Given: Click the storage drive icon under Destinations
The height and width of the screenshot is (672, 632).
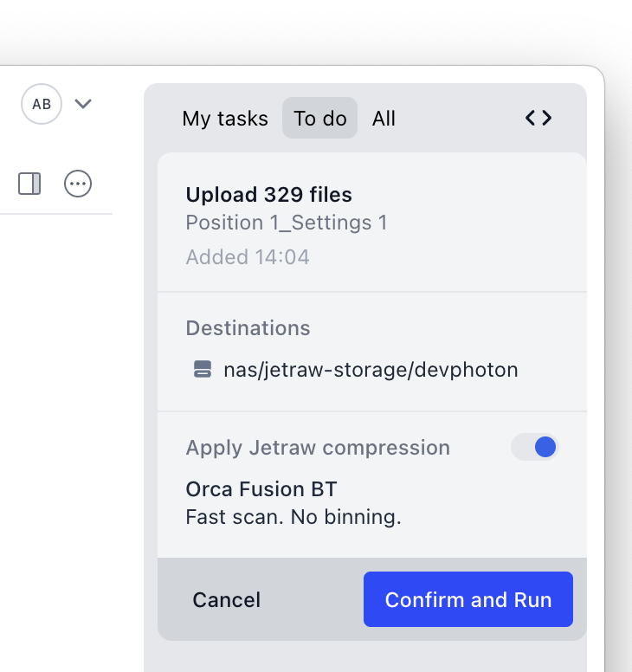Looking at the screenshot, I should 202,371.
